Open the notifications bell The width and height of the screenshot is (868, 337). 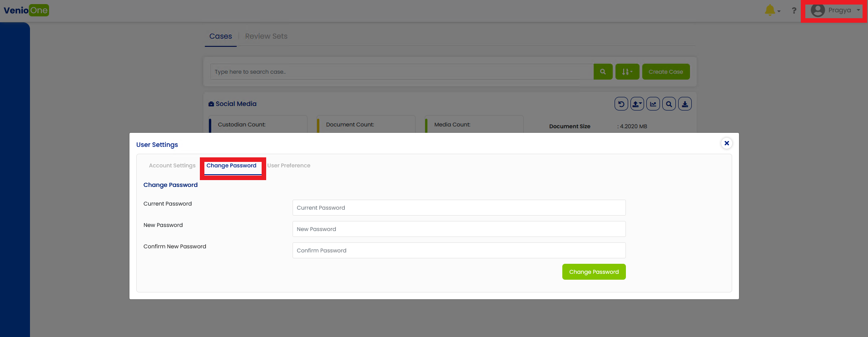(x=770, y=10)
